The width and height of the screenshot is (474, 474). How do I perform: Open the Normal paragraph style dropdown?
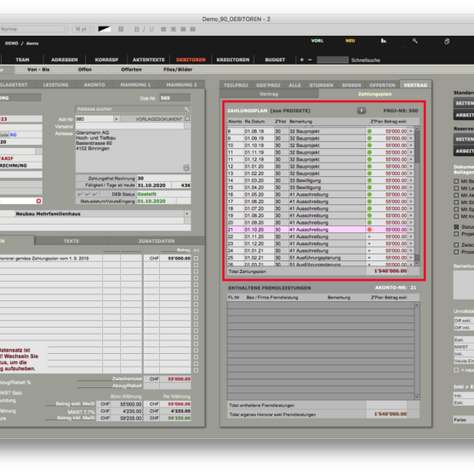[33, 29]
